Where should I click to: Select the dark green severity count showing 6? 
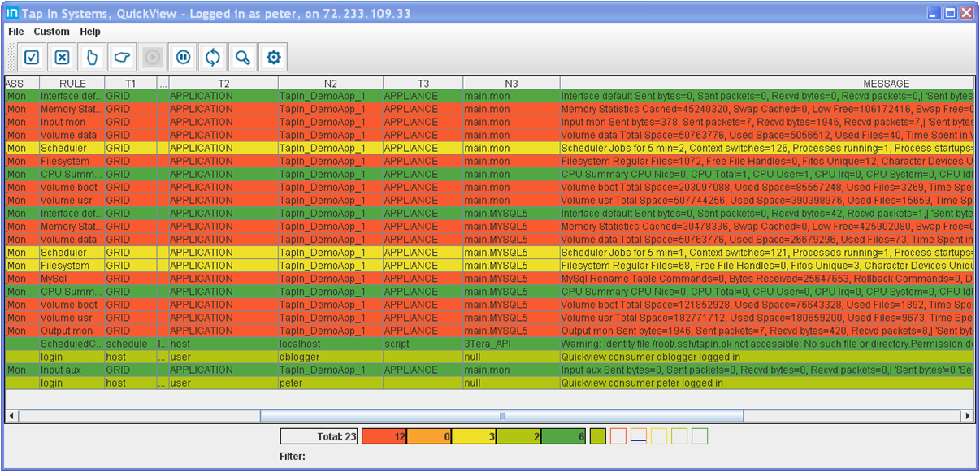[564, 436]
